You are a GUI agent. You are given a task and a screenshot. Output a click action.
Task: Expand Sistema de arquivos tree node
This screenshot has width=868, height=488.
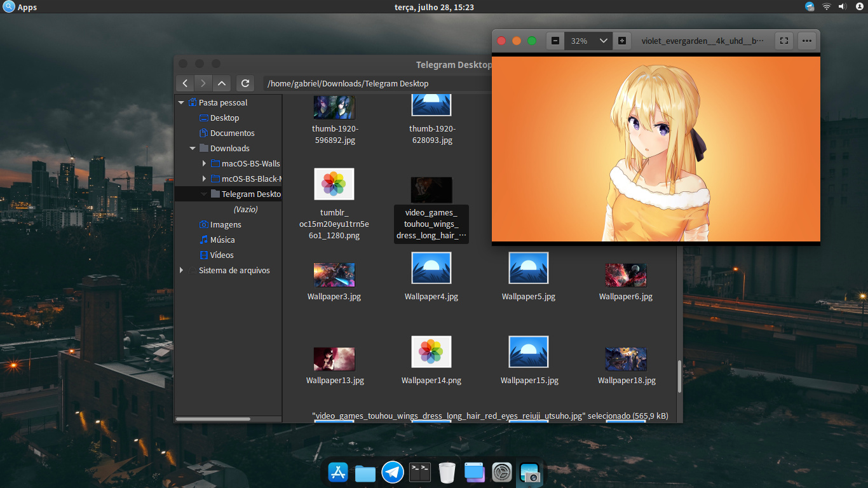pos(182,271)
